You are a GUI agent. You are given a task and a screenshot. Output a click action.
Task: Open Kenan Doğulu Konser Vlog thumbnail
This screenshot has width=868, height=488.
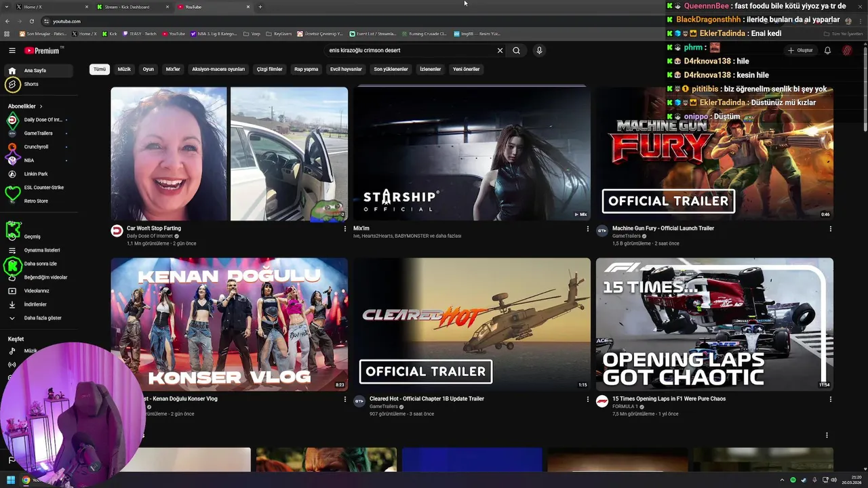[x=229, y=324]
